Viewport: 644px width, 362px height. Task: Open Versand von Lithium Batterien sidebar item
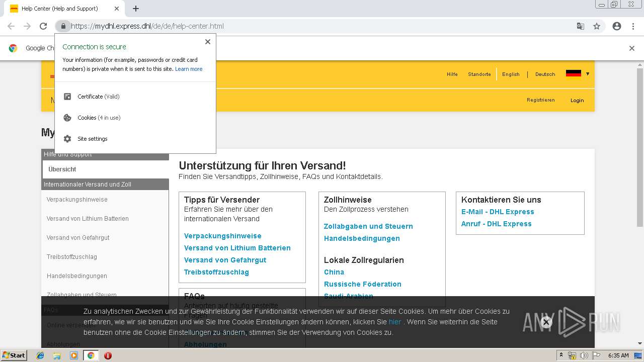pyautogui.click(x=88, y=219)
